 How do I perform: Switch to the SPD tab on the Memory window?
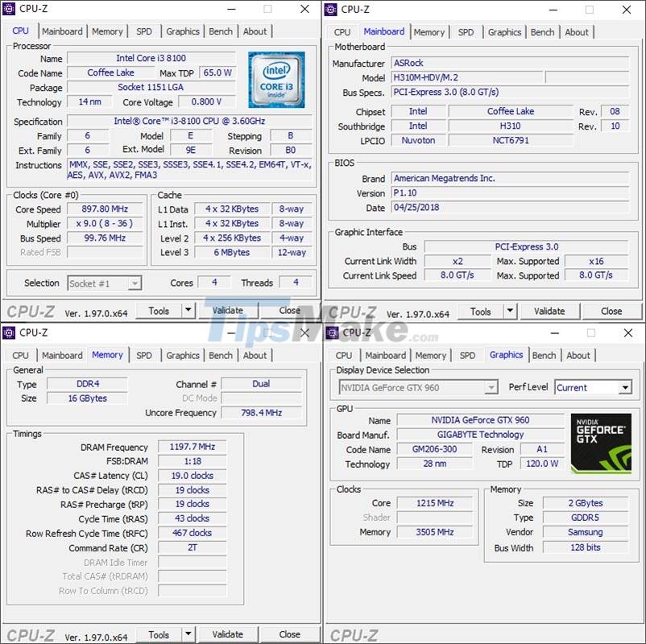[145, 354]
